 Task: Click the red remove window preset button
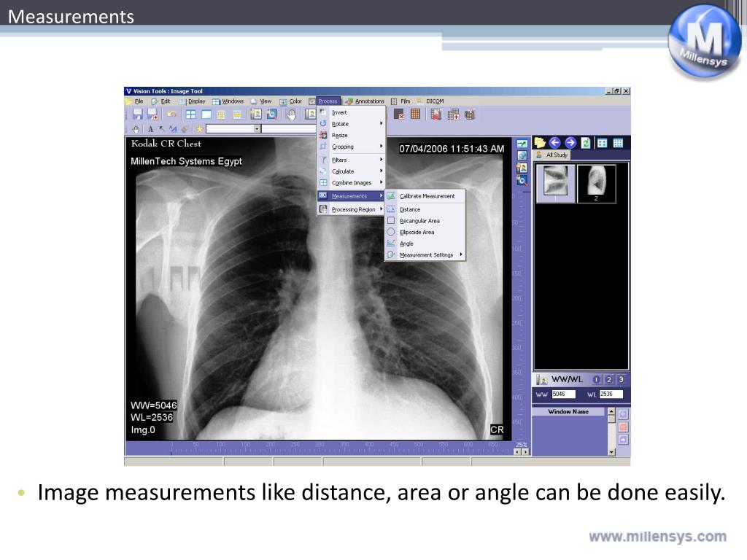click(x=623, y=427)
